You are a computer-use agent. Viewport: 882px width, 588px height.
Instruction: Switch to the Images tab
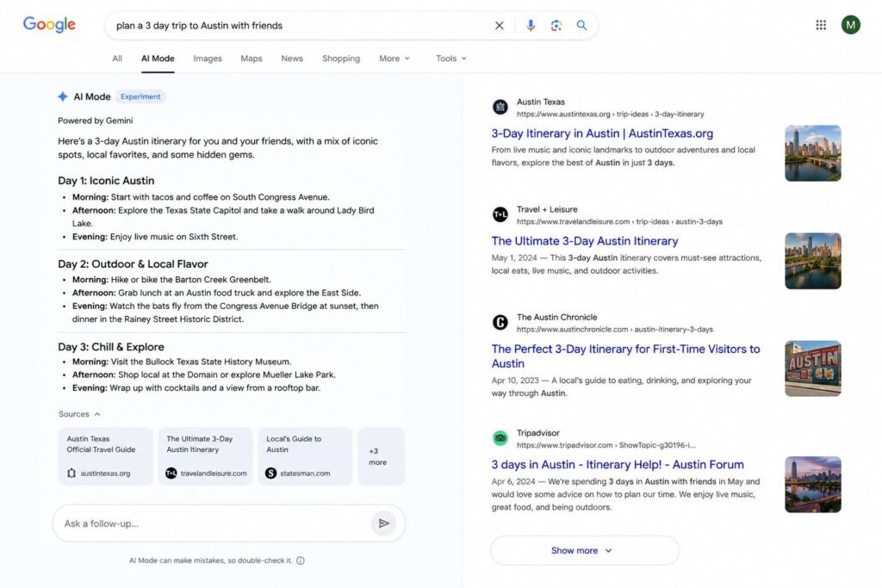(208, 59)
